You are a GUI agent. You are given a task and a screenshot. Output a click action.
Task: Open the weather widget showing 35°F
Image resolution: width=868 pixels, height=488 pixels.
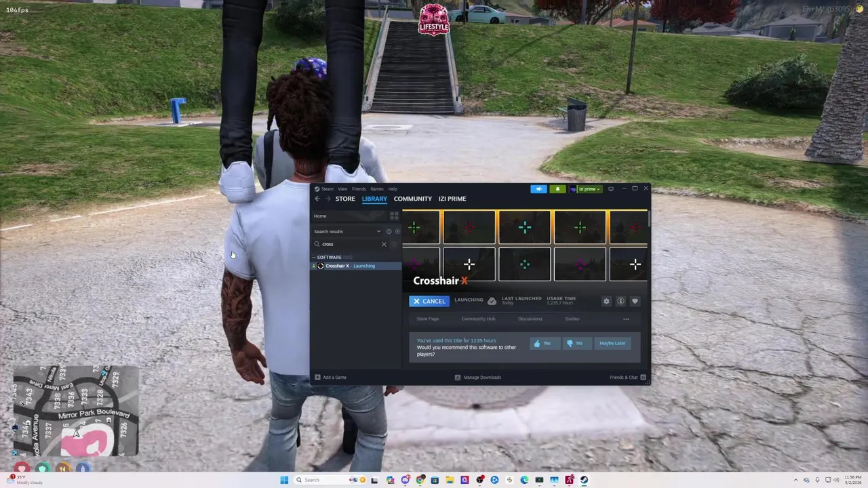click(x=25, y=479)
